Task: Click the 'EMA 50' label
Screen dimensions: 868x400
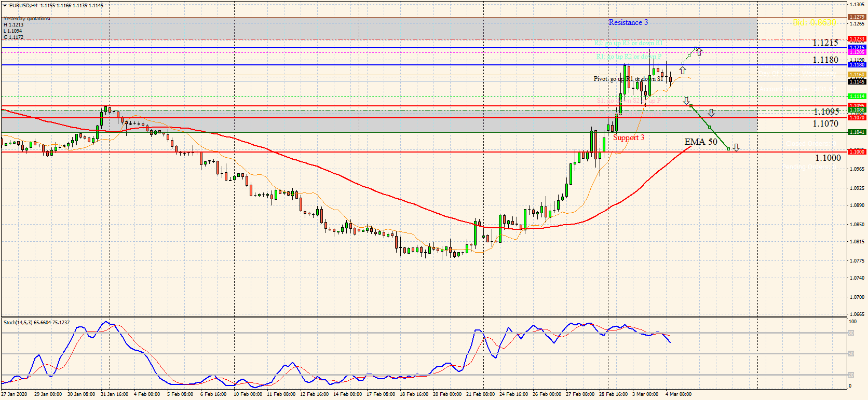Action: pos(701,142)
